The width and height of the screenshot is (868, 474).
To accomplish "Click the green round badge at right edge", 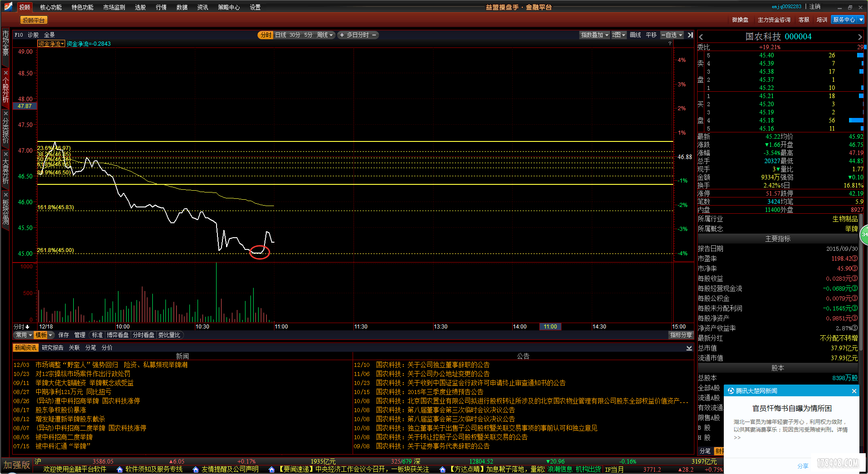I will 864,235.
